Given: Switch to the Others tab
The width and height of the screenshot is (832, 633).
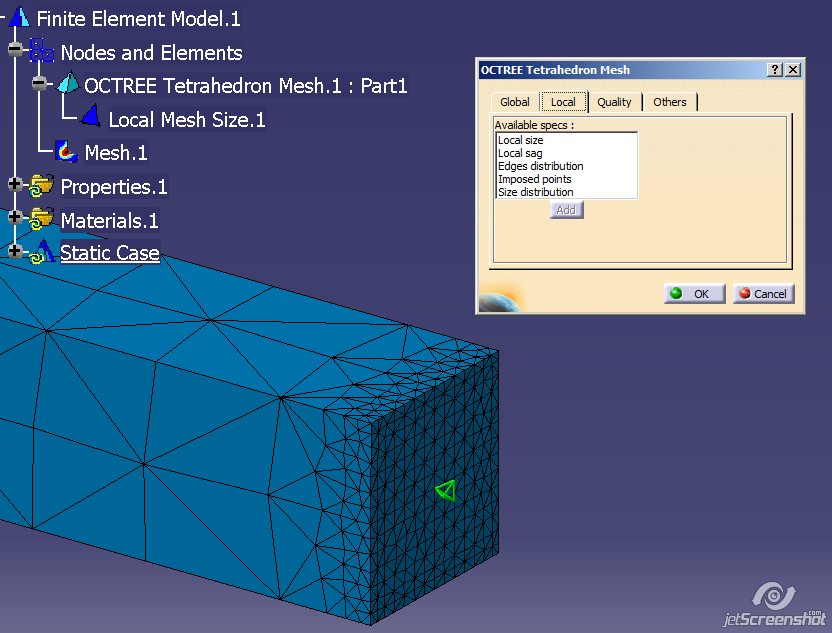Looking at the screenshot, I should click(670, 102).
